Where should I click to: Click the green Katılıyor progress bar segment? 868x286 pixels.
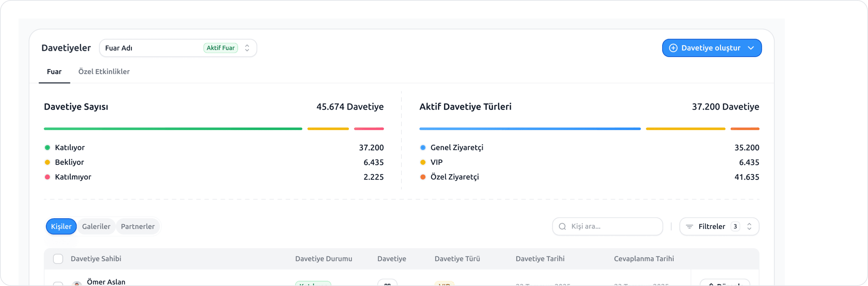(x=173, y=129)
